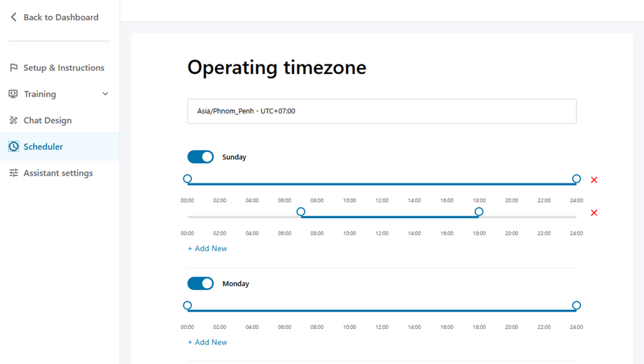Open the operating timezone dropdown

pos(381,111)
